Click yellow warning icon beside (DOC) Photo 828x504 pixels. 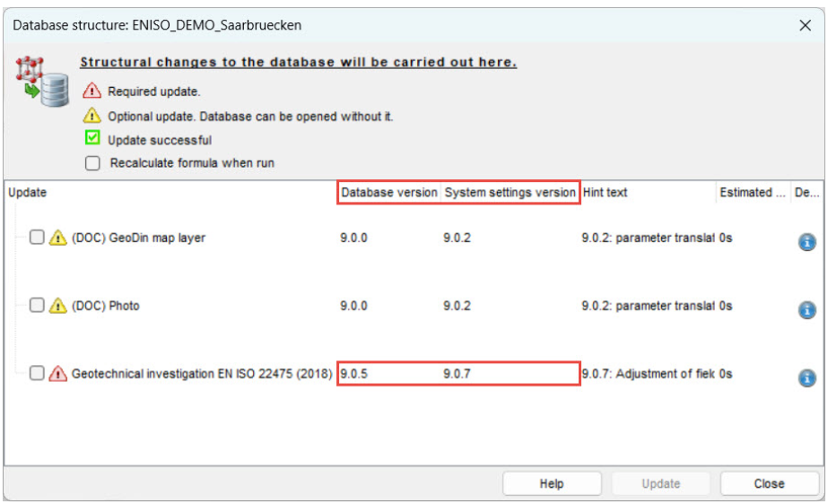tap(57, 306)
